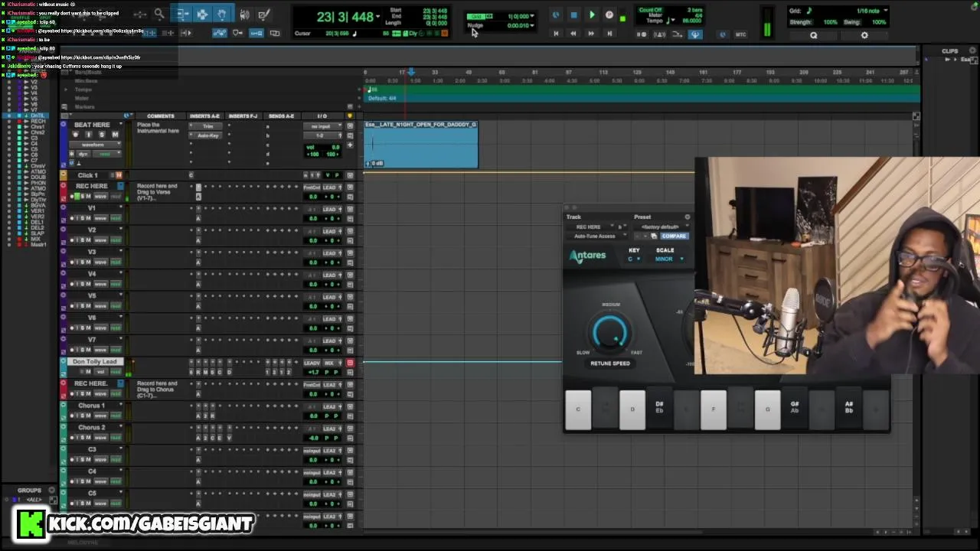Click Play in the transport

(x=592, y=15)
